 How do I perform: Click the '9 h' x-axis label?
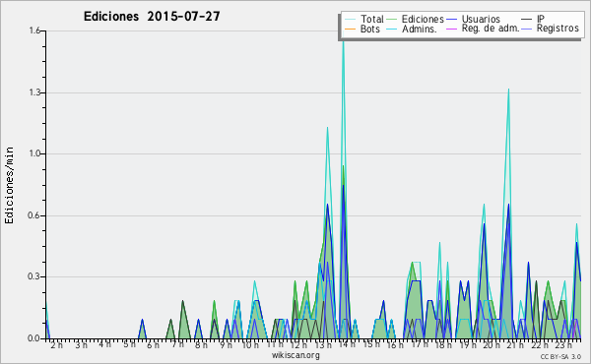coord(226,344)
